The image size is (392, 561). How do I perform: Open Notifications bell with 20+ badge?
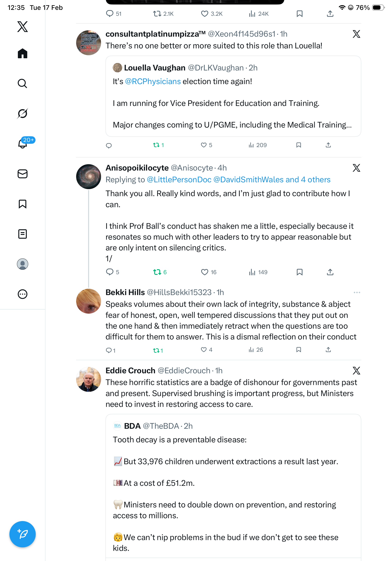tap(23, 144)
